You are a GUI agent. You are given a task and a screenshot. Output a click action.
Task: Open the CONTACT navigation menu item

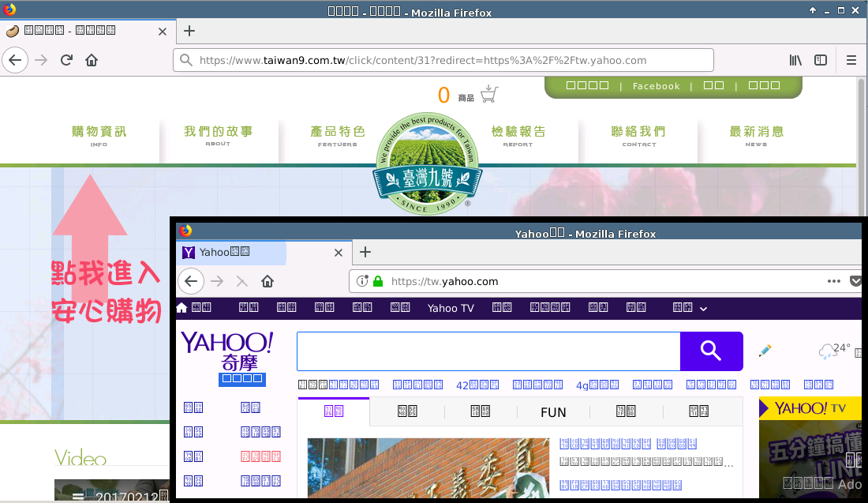639,137
